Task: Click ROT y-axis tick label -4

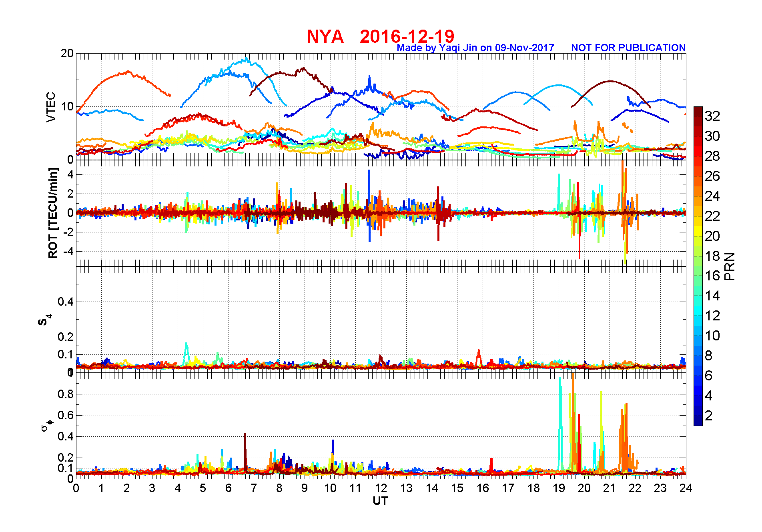Action: (x=68, y=252)
